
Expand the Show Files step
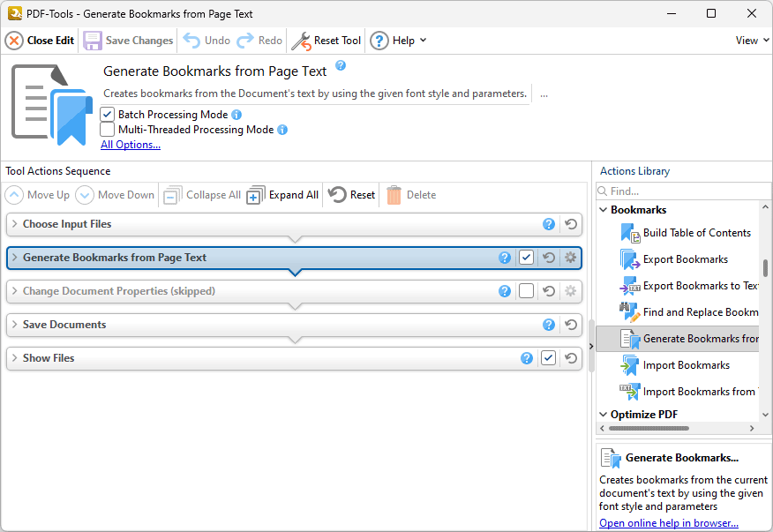14,358
